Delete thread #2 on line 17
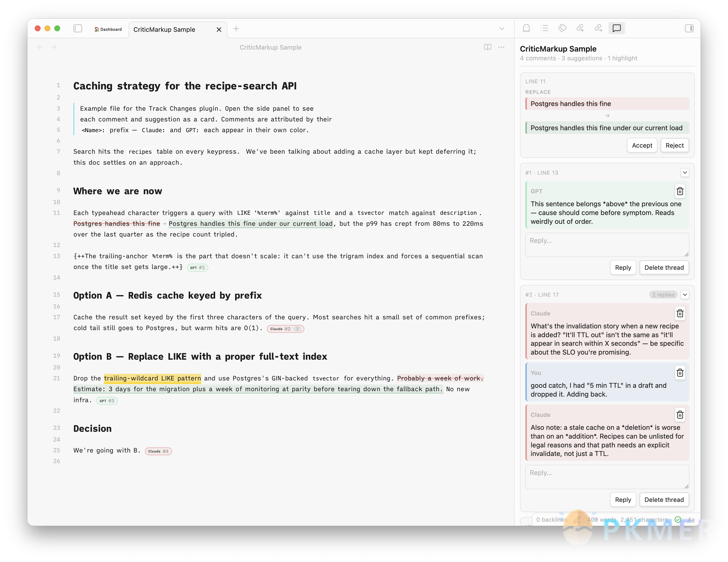Screen dimensions: 728x562 [x=664, y=500]
